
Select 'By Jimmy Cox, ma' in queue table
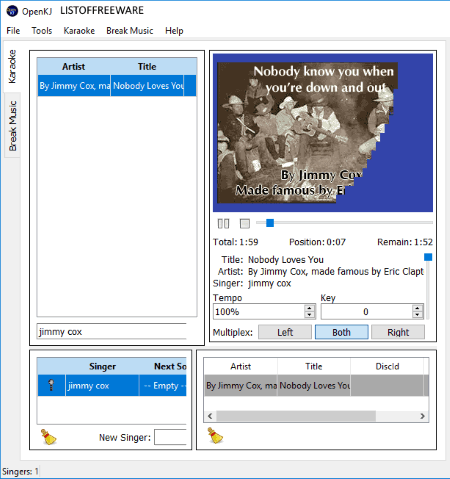(x=241, y=385)
